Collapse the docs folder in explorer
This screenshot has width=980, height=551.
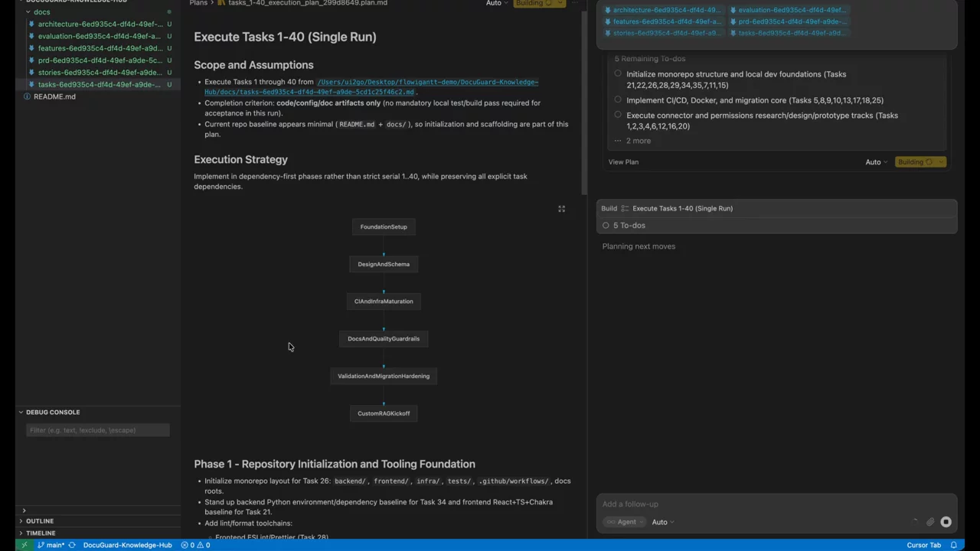(41, 11)
